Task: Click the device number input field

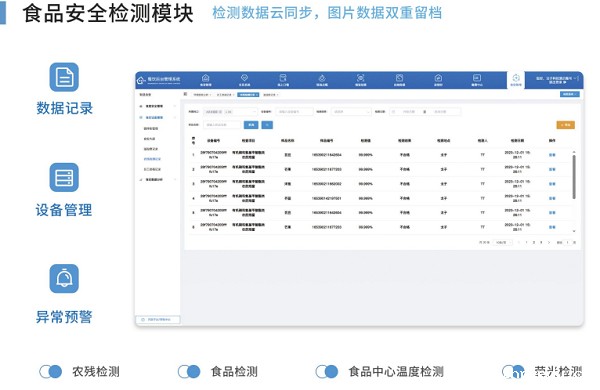Action: click(294, 112)
